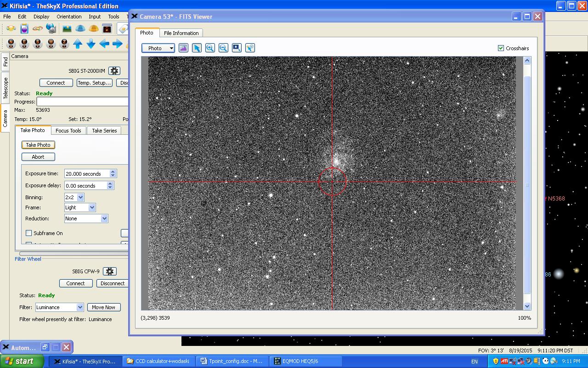Click the blue Move Down arrow
The image size is (588, 368).
(x=91, y=44)
